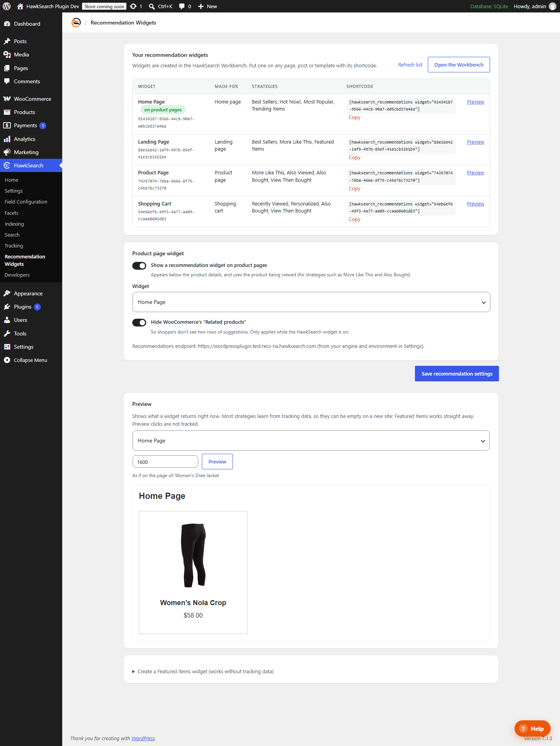This screenshot has height=746, width=560.
Task: Open the Tracking submenu item
Action: point(14,246)
